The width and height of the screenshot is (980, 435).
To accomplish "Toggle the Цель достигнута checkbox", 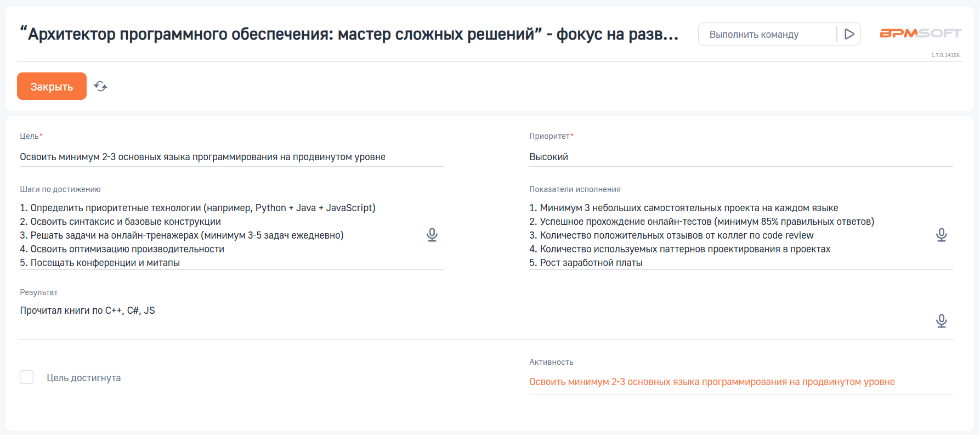I will click(26, 377).
